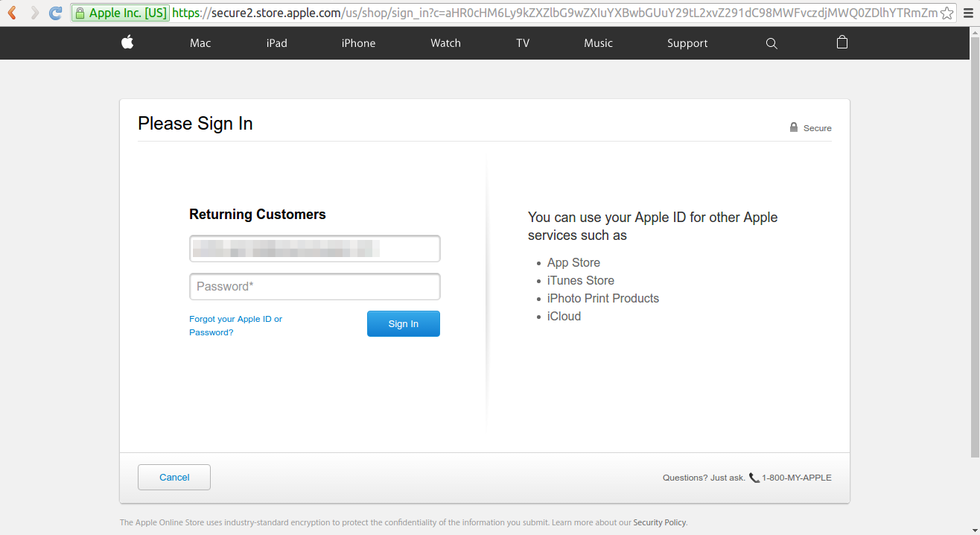Open the search with the magnifying glass icon
This screenshot has width=980, height=535.
tap(771, 42)
